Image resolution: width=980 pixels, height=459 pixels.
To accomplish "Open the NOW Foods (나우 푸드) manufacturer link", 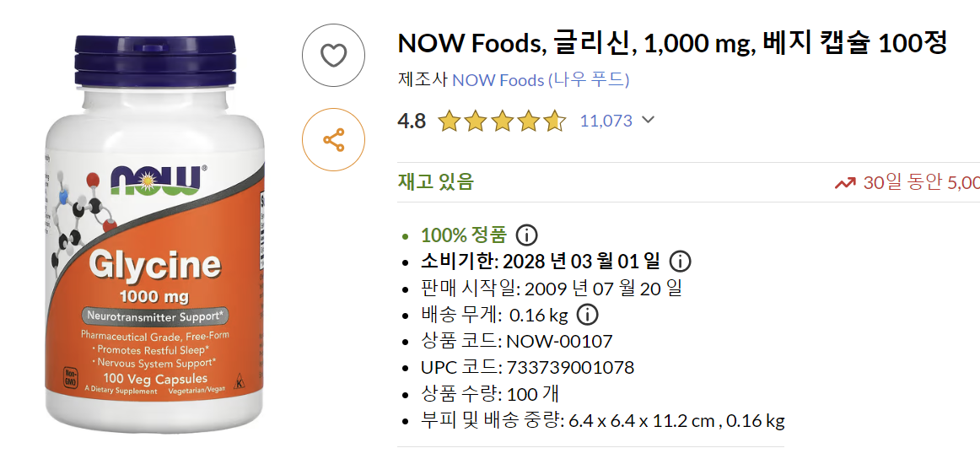I will click(541, 80).
